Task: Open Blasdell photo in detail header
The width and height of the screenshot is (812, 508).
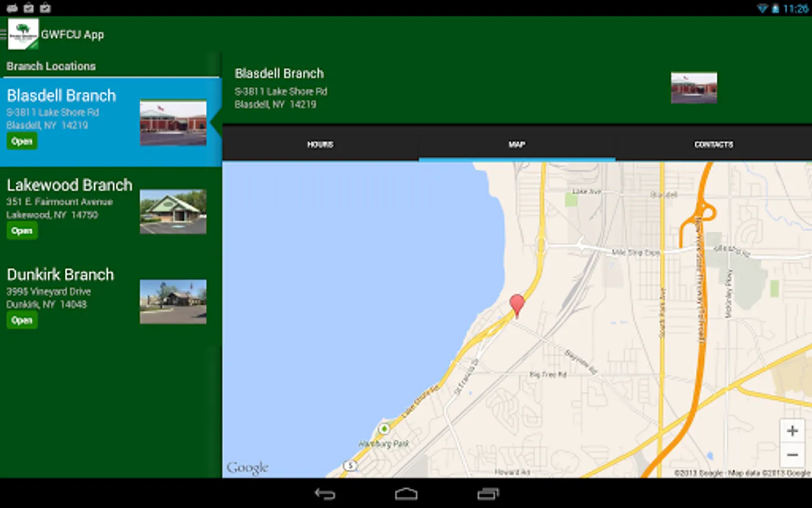Action: click(694, 88)
